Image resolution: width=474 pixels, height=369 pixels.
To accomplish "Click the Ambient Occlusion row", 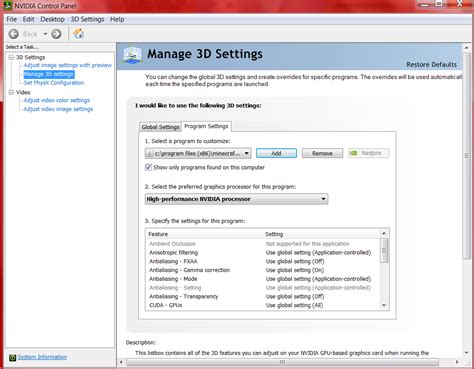I will pyautogui.click(x=262, y=244).
